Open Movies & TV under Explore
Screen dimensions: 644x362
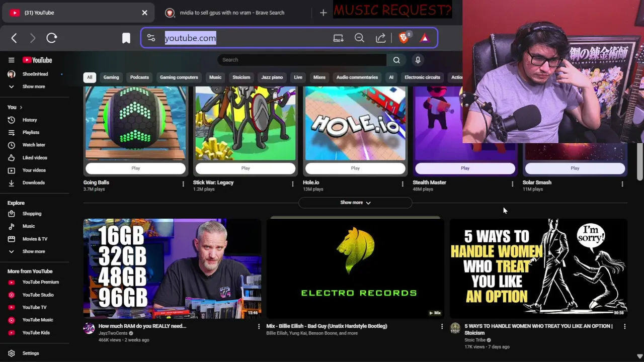tap(34, 239)
